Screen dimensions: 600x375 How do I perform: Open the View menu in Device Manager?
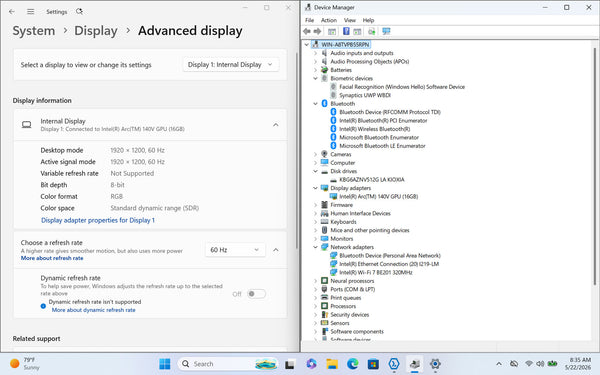349,20
